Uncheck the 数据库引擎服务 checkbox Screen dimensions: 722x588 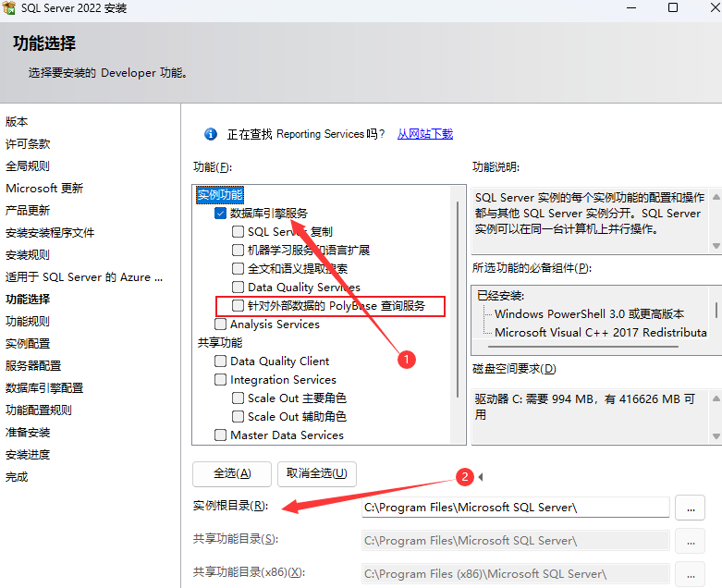pos(220,213)
